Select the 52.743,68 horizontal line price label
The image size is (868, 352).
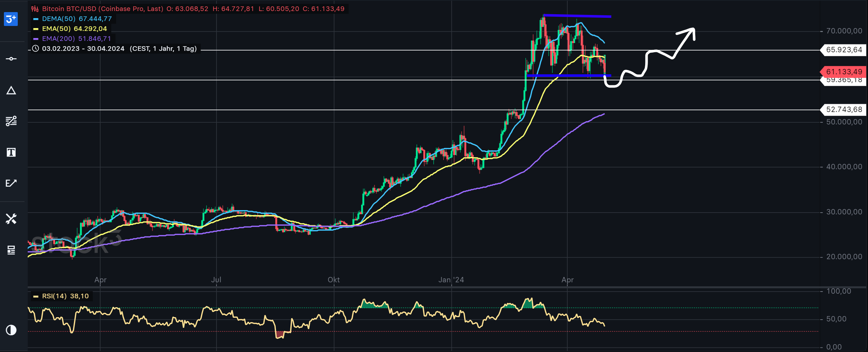coord(844,110)
